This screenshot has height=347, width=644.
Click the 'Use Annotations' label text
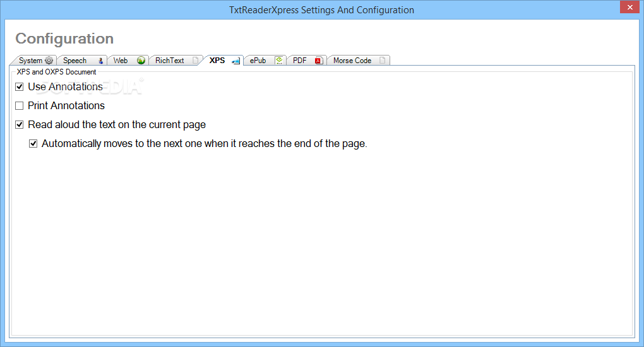point(65,86)
